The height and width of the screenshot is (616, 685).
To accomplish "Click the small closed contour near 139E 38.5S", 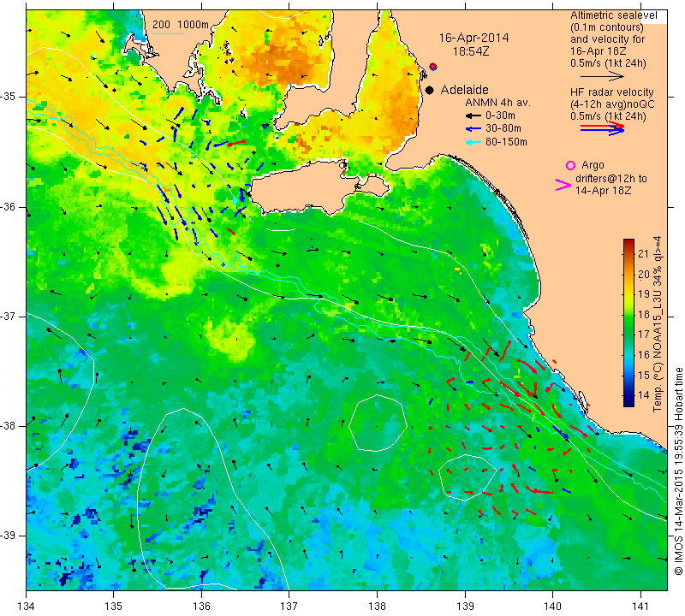I will coord(468,477).
